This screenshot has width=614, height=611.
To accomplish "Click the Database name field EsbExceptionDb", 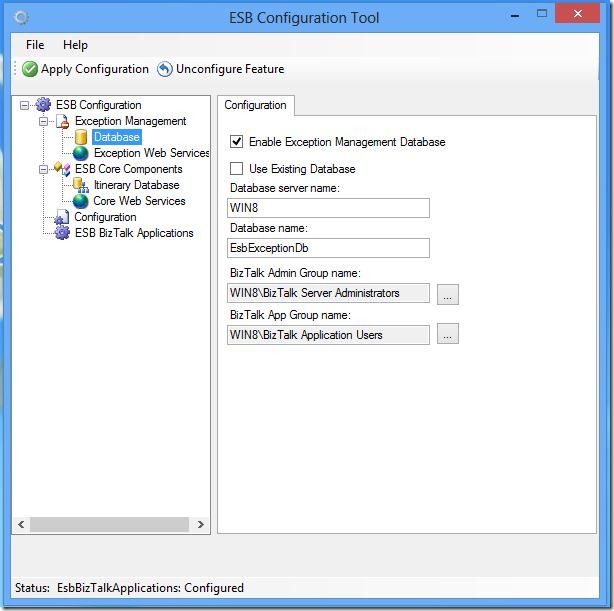I will click(x=328, y=248).
